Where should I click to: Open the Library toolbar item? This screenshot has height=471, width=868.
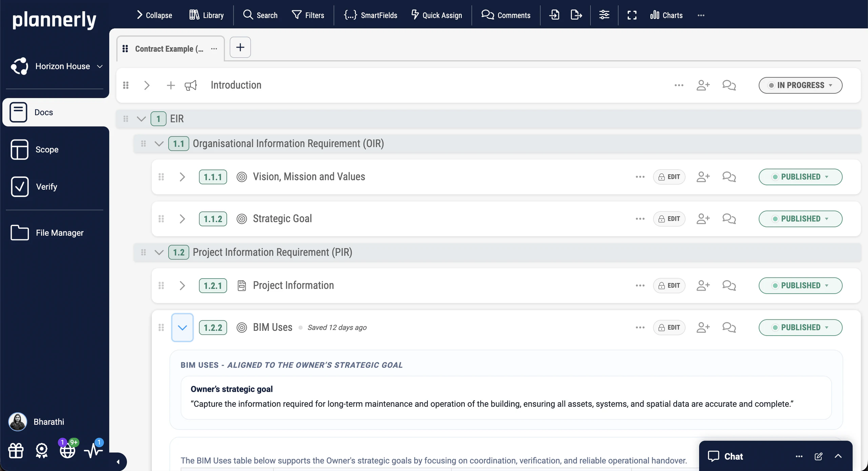[x=206, y=15]
